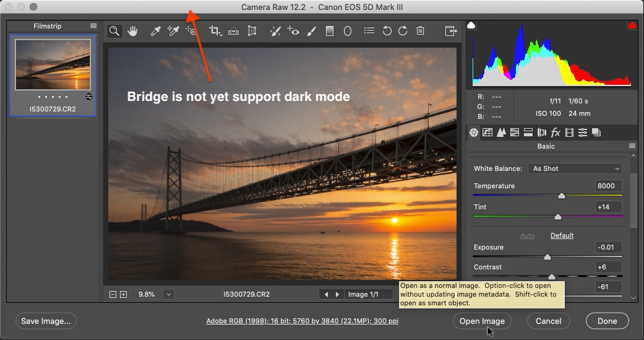Viewport: 644px width, 340px height.
Task: Click the Save Image button
Action: coord(46,321)
